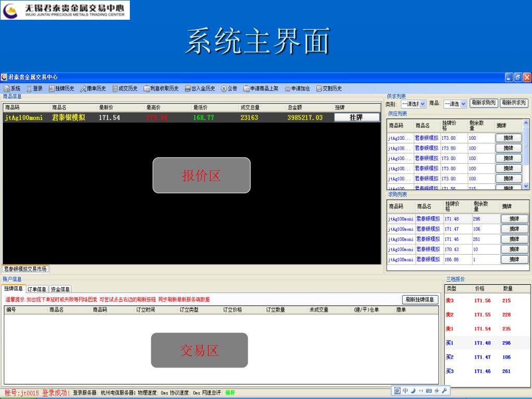The width and height of the screenshot is (532, 399).
Task: Click 求购列表 remaining quantity 296 cell
Action: pyautogui.click(x=486, y=219)
